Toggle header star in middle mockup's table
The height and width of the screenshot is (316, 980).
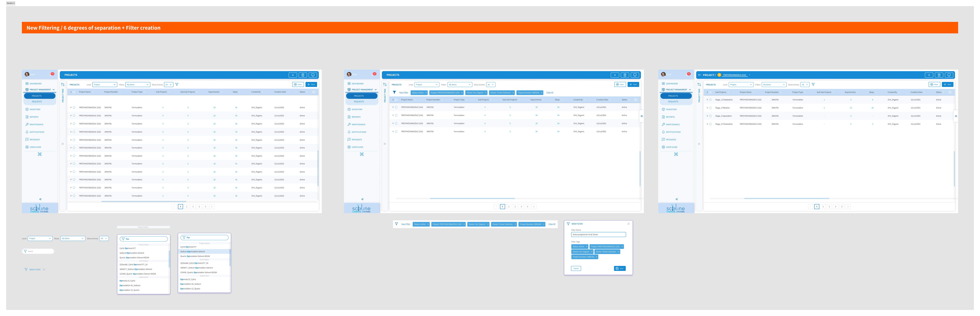click(x=396, y=100)
